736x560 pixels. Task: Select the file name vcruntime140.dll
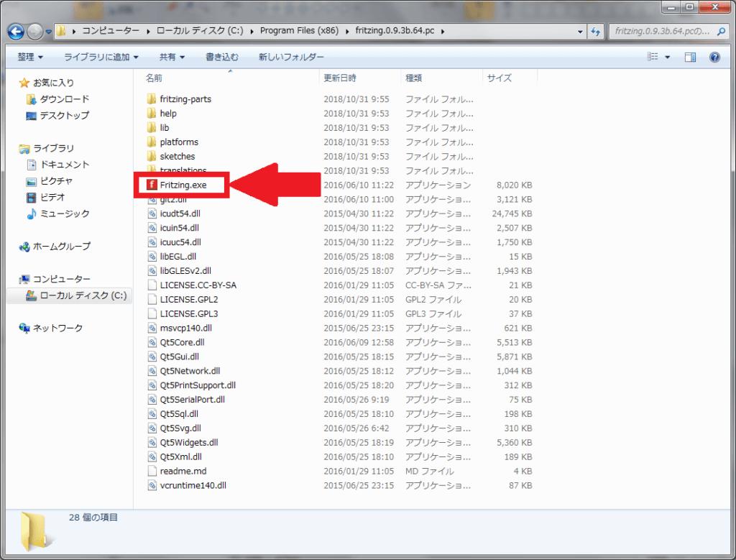(x=193, y=485)
